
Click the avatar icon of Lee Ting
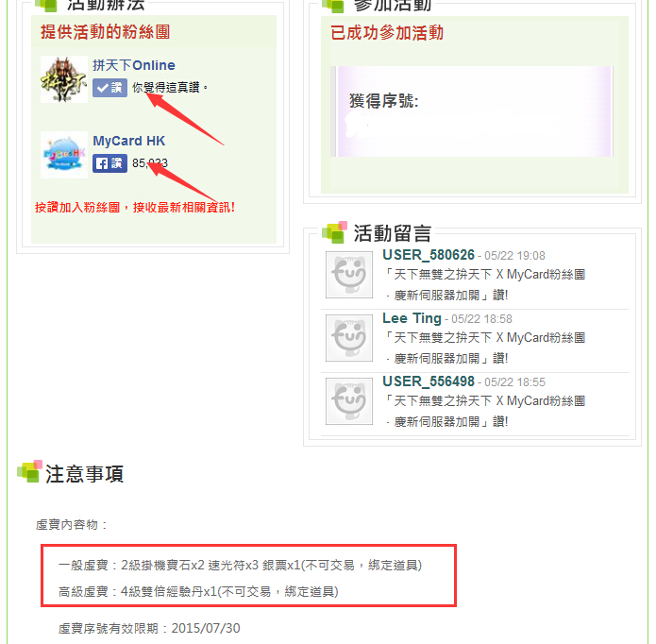pos(349,338)
